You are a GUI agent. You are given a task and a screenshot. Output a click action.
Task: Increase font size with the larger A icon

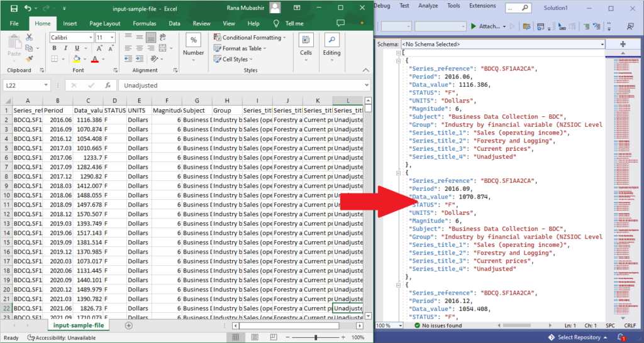[100, 48]
